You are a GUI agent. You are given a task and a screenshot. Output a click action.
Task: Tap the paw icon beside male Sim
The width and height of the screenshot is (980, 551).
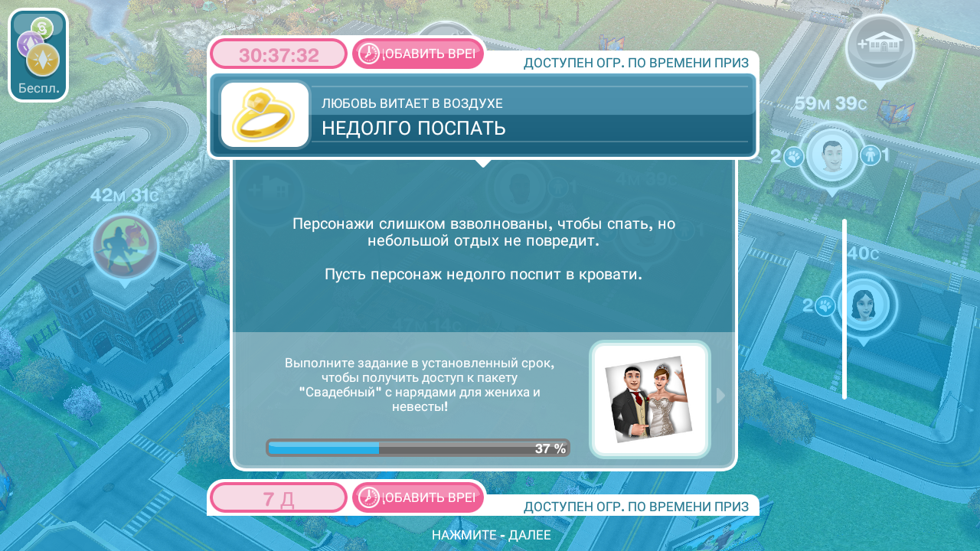(794, 157)
